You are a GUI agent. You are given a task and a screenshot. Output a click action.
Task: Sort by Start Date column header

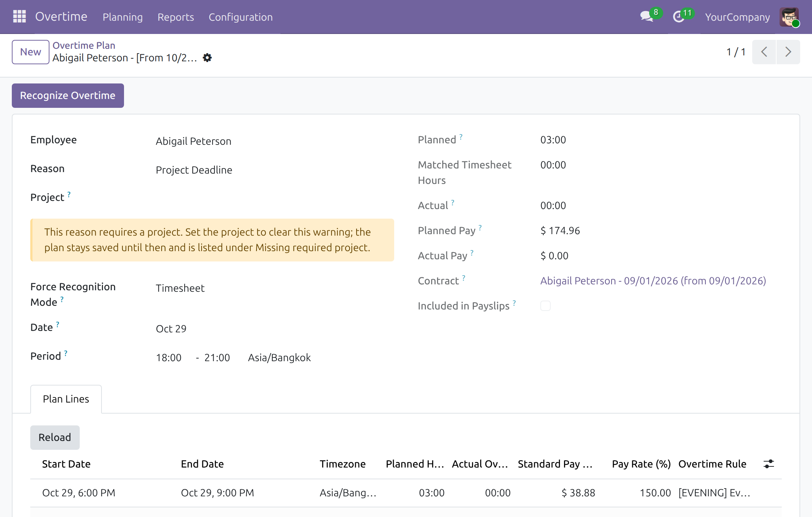(66, 464)
